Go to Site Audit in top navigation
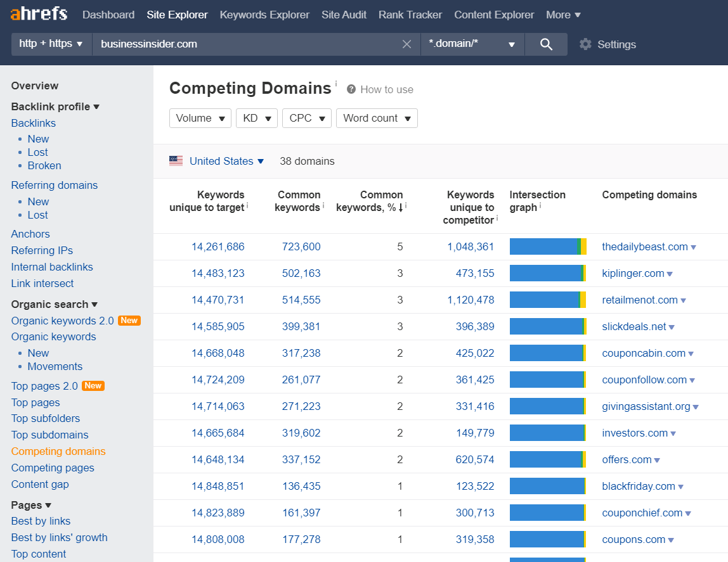 point(344,15)
